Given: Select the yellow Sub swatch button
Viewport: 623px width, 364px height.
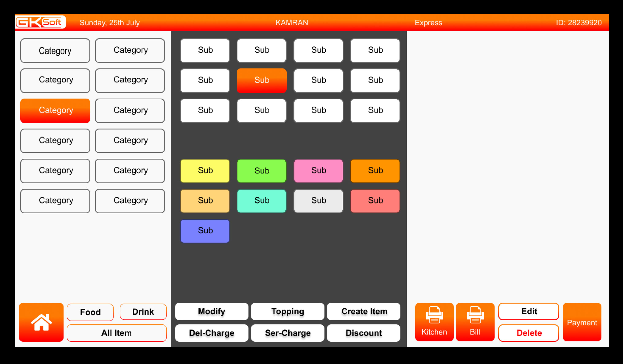Looking at the screenshot, I should click(x=205, y=170).
